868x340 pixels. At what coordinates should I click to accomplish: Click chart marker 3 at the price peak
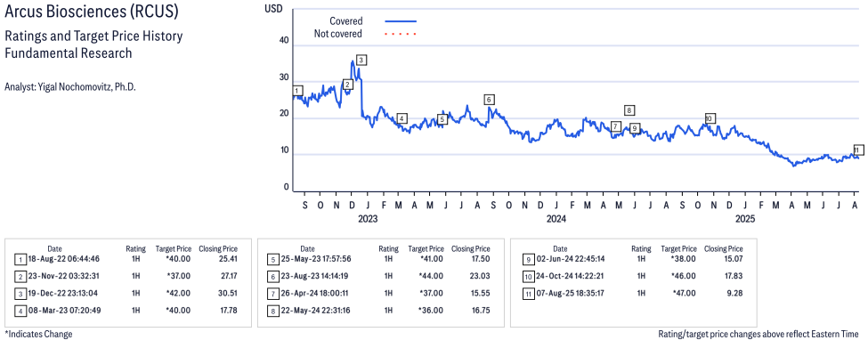coord(361,60)
